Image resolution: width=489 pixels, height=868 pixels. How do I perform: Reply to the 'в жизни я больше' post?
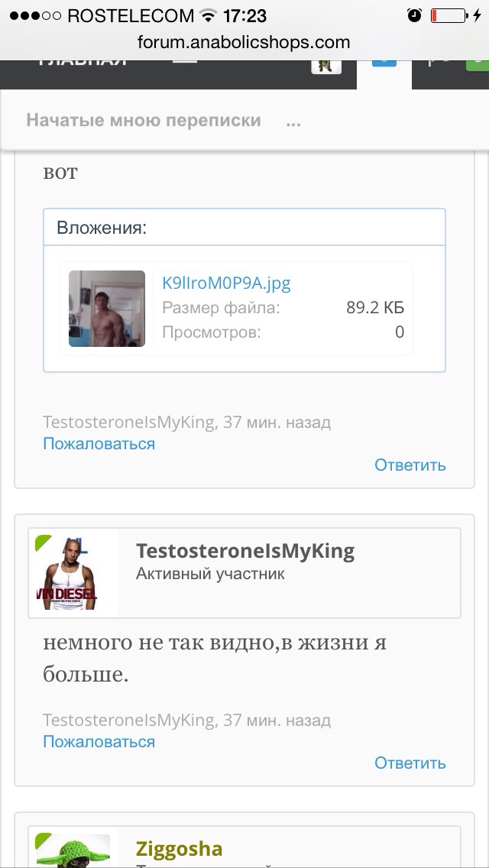click(410, 763)
